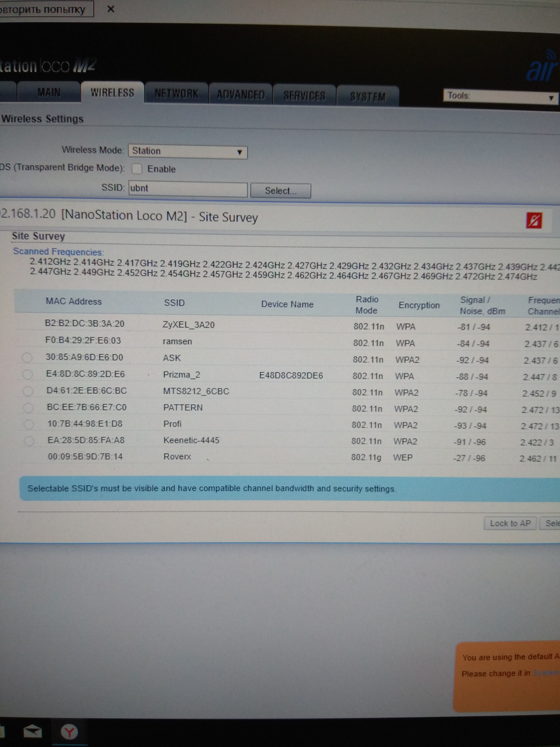The width and height of the screenshot is (560, 747).
Task: Switch to the NETWORK tab
Action: click(176, 94)
